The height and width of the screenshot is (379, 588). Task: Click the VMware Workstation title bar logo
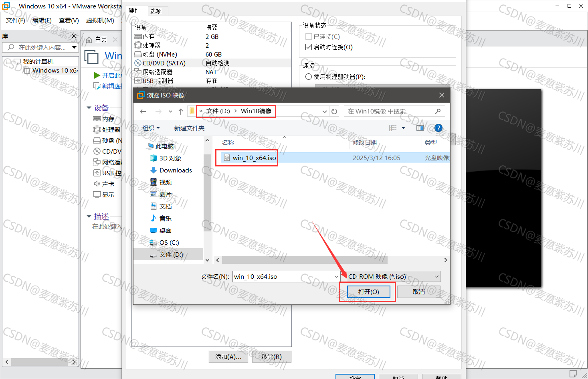(6, 6)
